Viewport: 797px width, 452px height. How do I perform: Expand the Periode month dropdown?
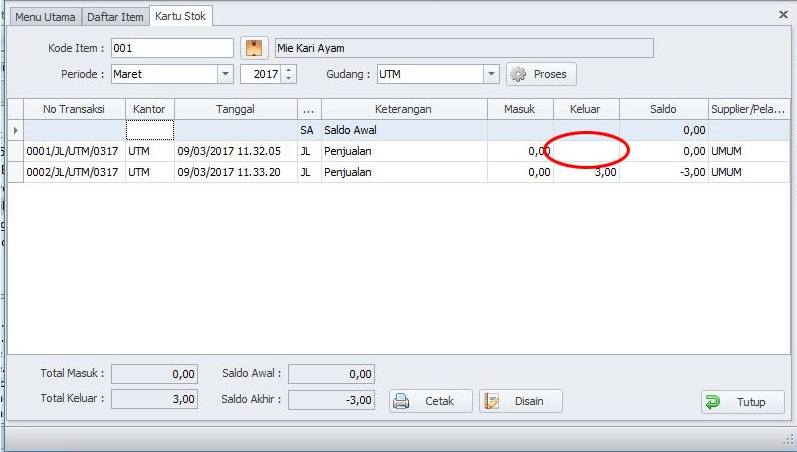click(x=225, y=74)
